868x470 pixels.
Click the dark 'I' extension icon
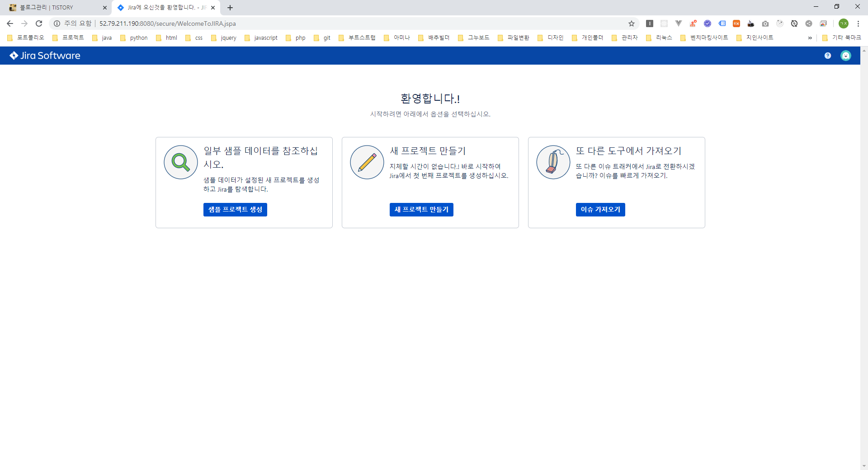[650, 23]
